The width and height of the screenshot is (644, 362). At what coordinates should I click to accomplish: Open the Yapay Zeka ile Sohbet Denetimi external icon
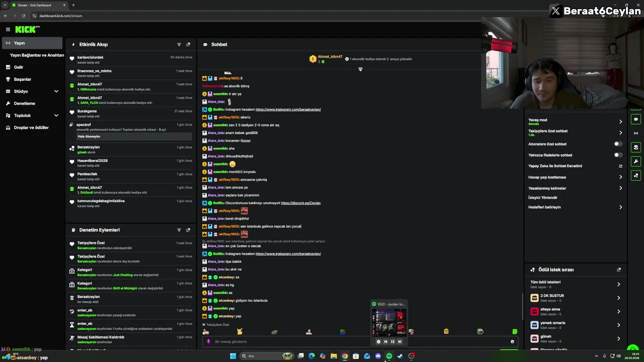(x=620, y=166)
